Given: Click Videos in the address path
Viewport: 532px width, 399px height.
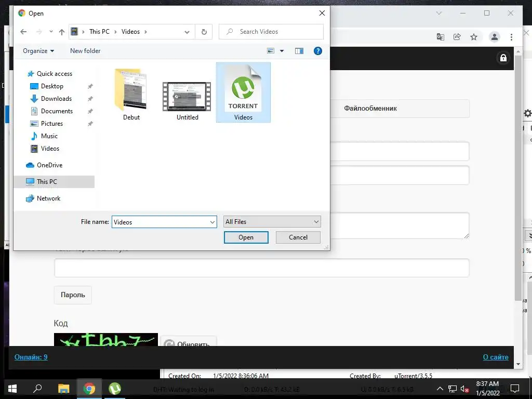Looking at the screenshot, I should tap(130, 32).
